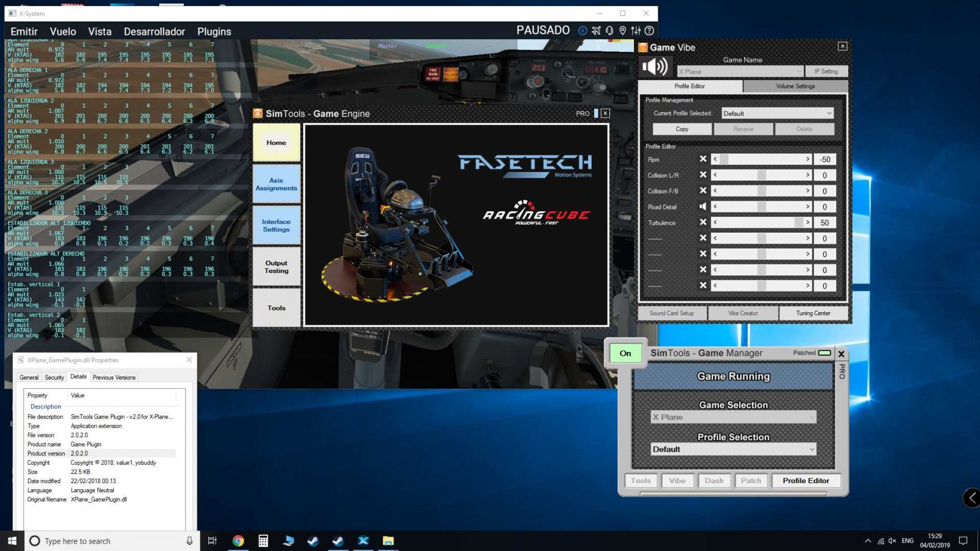
Task: Expand the Current Profile Selected dropdown
Action: coord(777,113)
